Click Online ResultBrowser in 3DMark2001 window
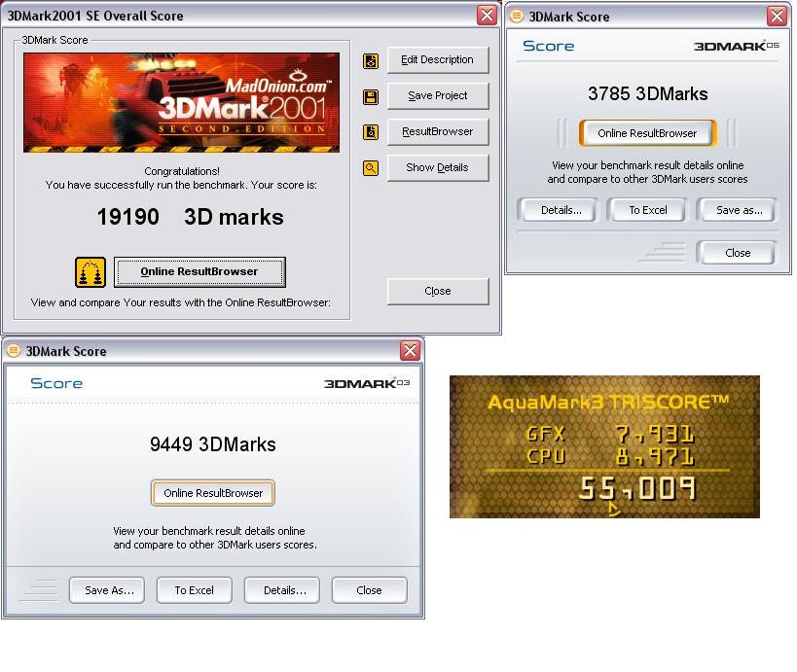 (x=199, y=271)
